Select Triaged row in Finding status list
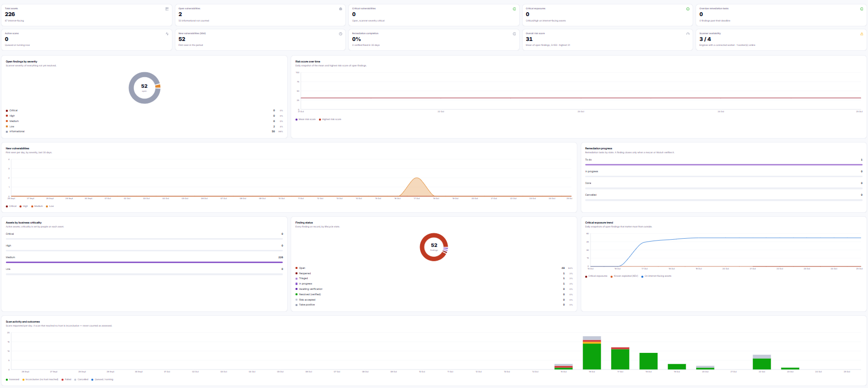The height and width of the screenshot is (388, 868). 434,279
